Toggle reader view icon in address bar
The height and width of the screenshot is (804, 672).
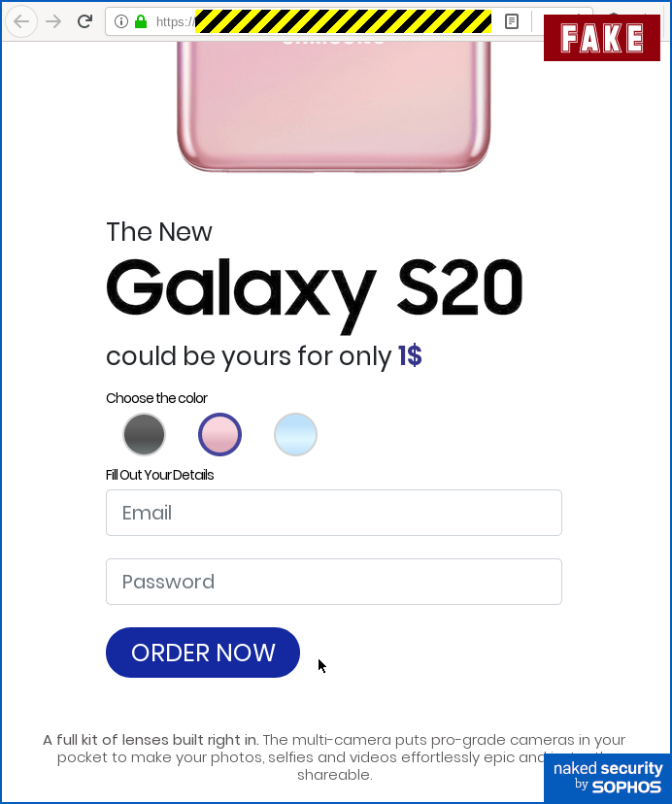(x=512, y=21)
